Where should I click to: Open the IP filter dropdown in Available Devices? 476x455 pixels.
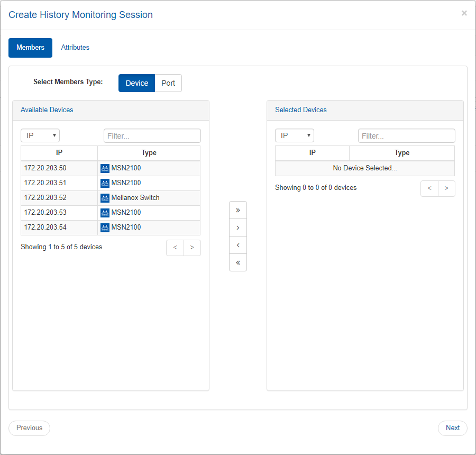click(x=40, y=135)
